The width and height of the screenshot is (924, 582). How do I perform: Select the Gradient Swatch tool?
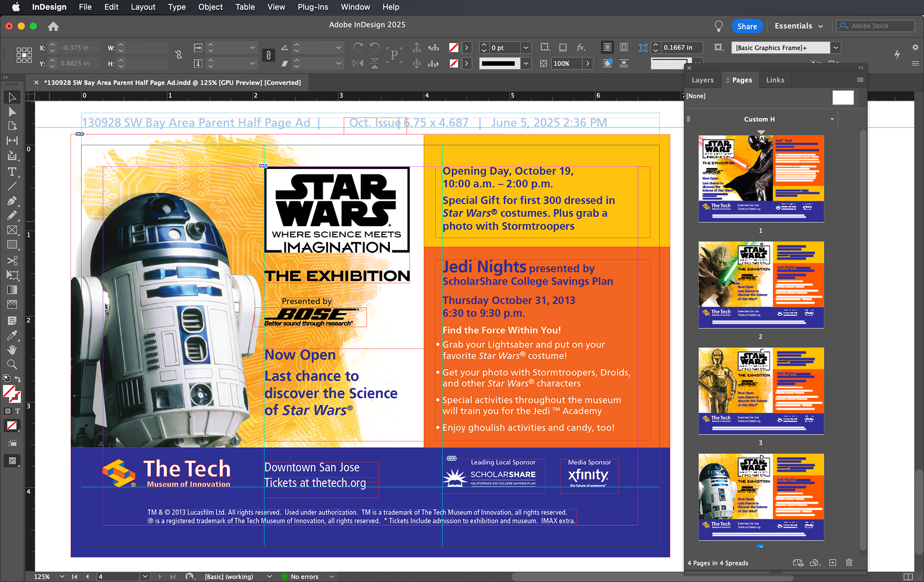tap(12, 290)
